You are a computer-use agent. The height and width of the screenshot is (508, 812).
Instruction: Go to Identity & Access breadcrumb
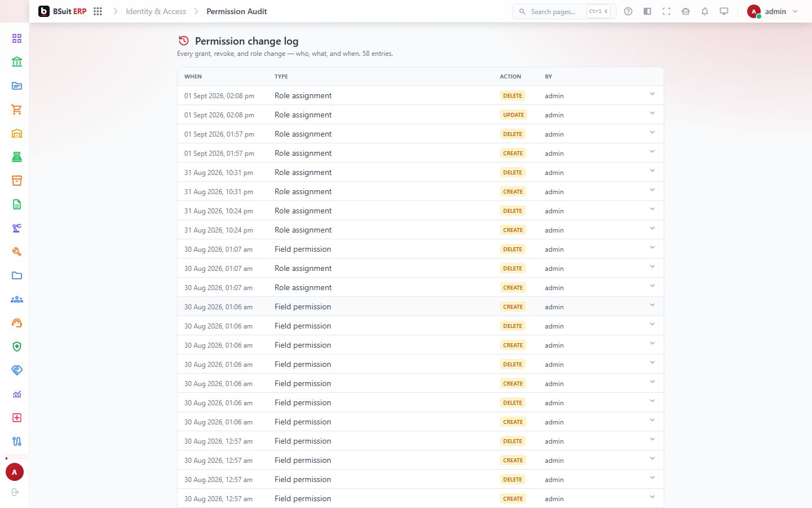(x=156, y=11)
